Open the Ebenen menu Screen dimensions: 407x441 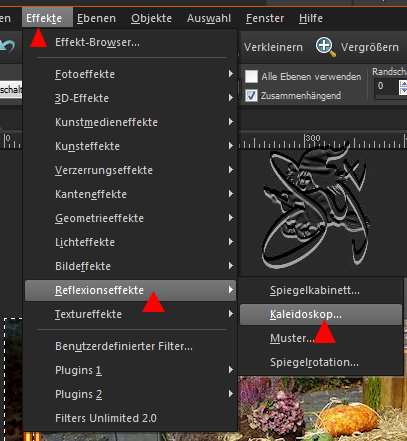96,18
